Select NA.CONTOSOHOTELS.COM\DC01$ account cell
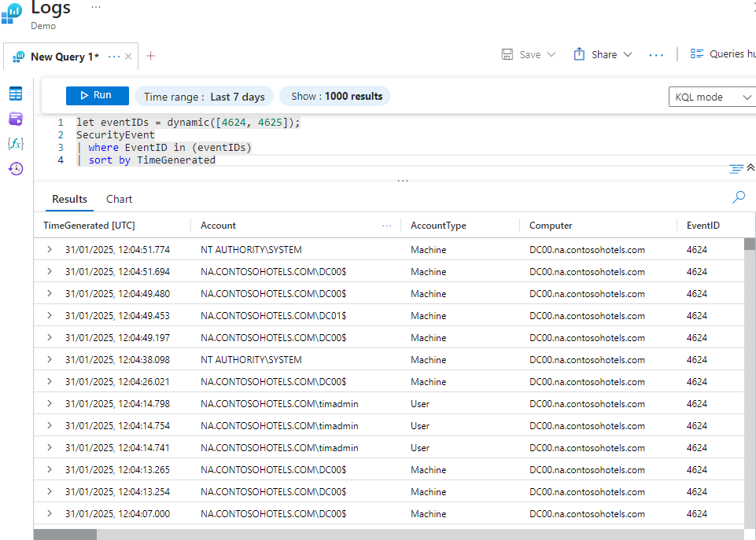 pos(274,316)
